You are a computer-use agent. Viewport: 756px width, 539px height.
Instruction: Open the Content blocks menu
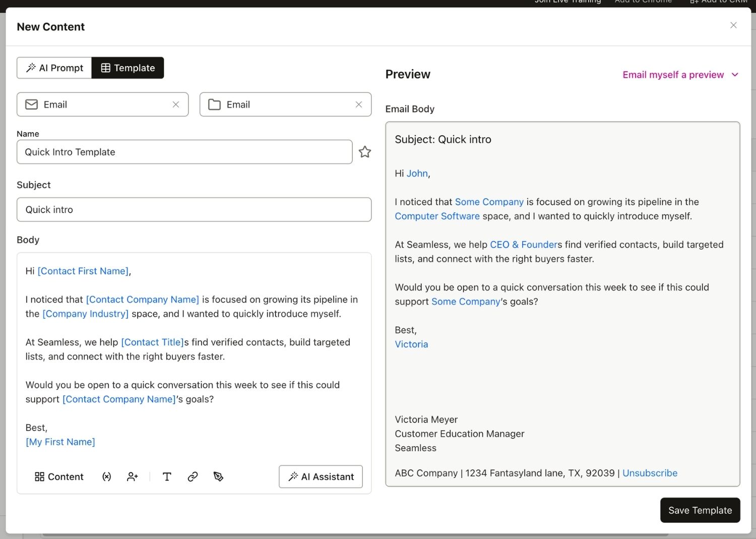coord(59,476)
